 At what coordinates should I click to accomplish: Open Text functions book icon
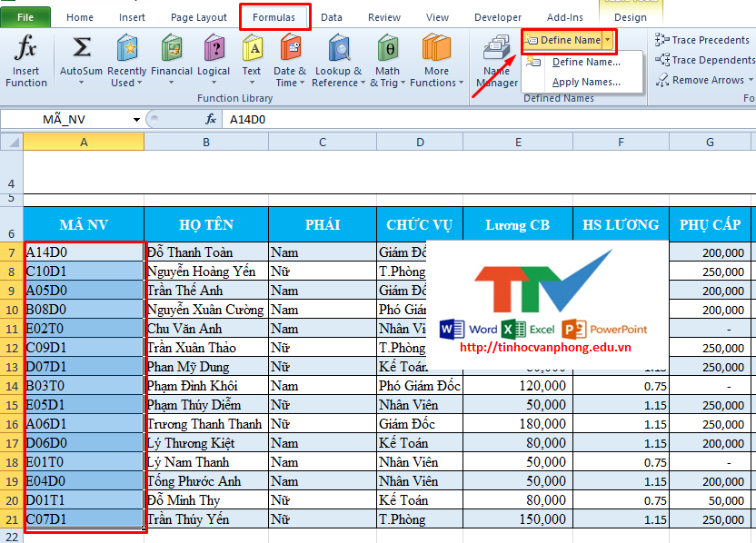click(253, 47)
